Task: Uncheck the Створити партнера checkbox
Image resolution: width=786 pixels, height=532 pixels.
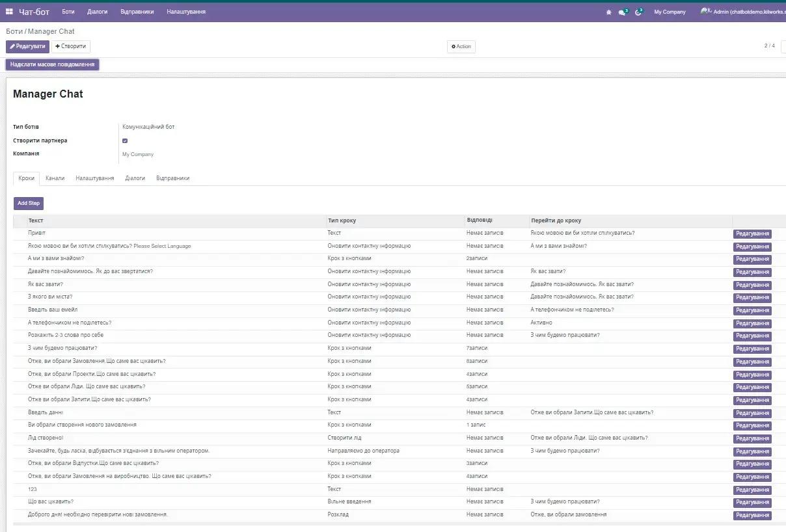Action: tap(125, 140)
